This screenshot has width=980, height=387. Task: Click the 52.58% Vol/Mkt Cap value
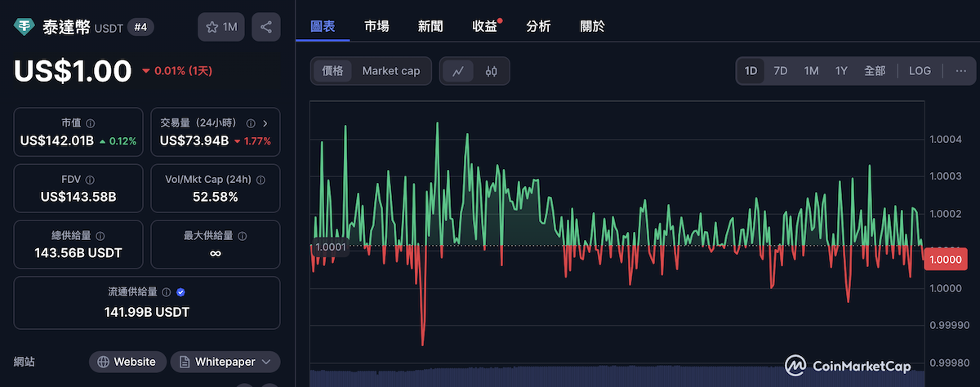coord(215,197)
